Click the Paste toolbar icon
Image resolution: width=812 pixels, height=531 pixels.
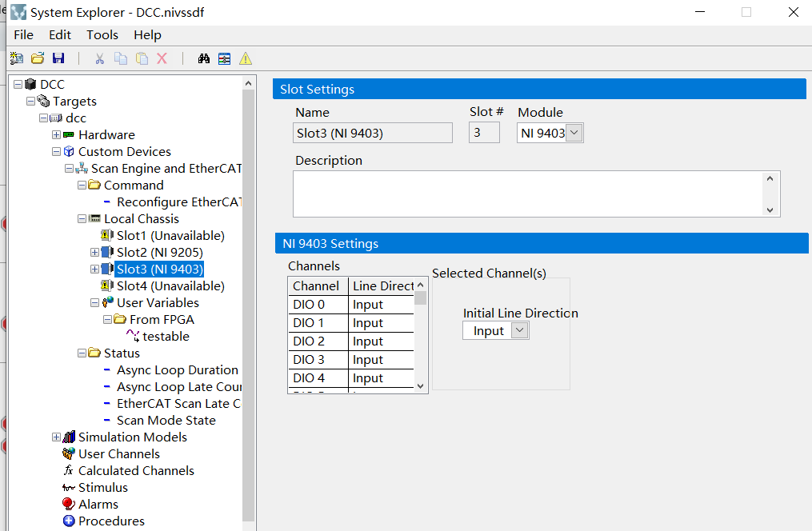click(x=141, y=58)
